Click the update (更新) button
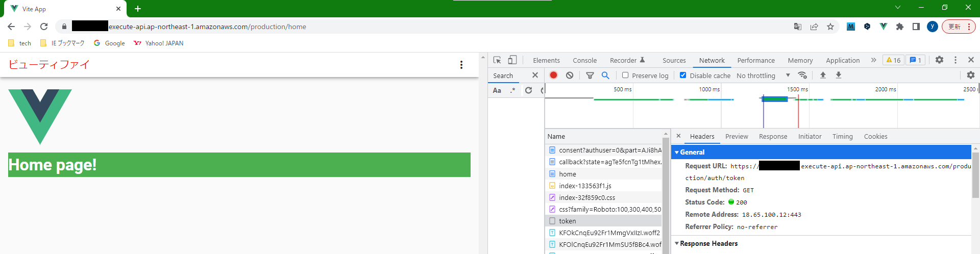 click(x=959, y=27)
